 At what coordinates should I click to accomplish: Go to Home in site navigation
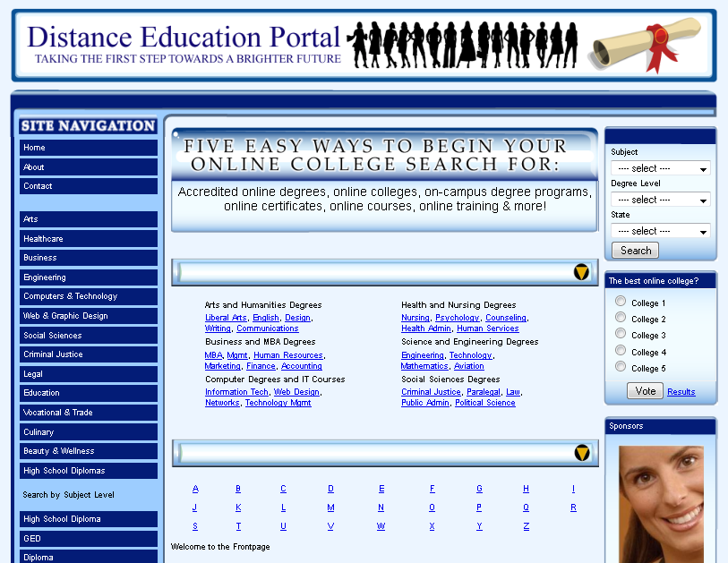click(89, 148)
